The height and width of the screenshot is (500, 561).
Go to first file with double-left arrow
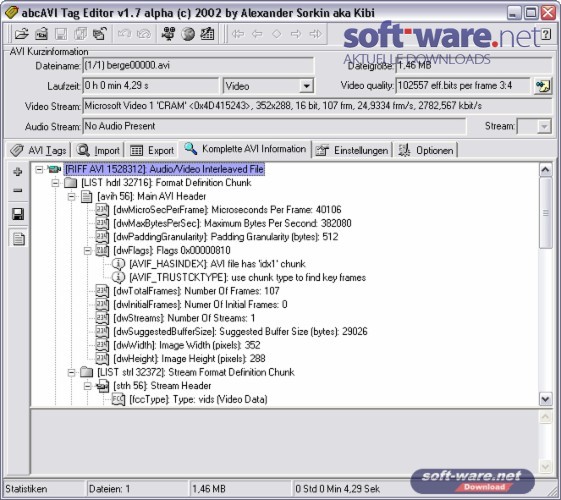tap(238, 34)
